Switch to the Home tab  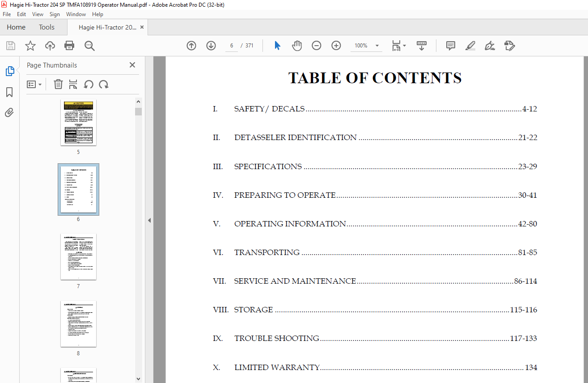pyautogui.click(x=16, y=27)
